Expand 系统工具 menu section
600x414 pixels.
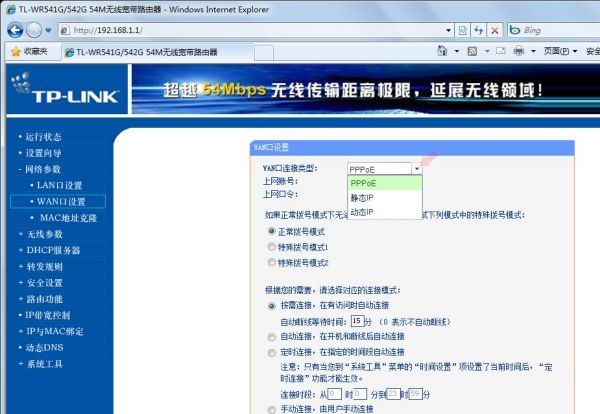[x=44, y=363]
